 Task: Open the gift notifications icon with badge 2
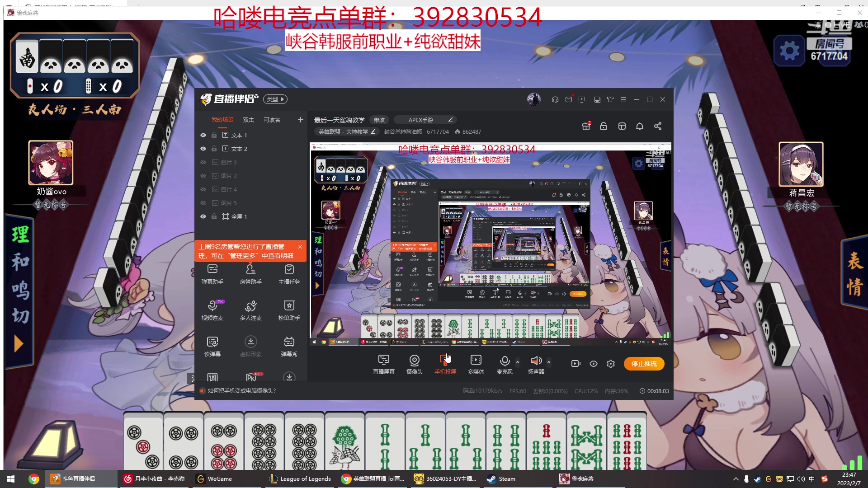(x=586, y=127)
